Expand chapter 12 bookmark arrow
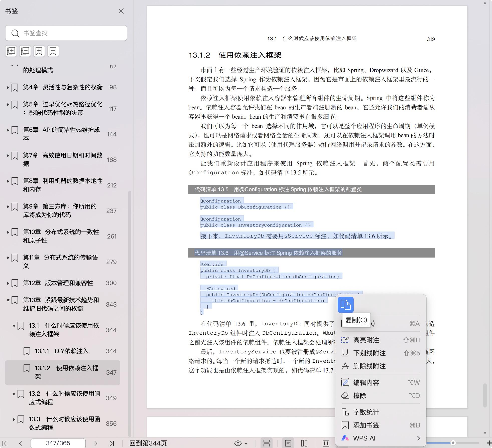492x448 pixels. click(x=8, y=283)
